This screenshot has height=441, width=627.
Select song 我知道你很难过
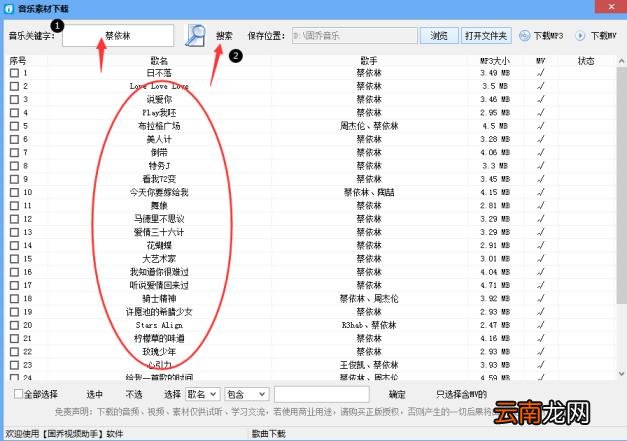(x=159, y=272)
